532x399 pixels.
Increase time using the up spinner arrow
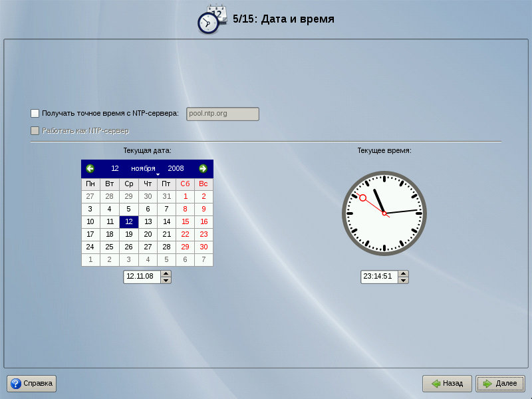403,273
